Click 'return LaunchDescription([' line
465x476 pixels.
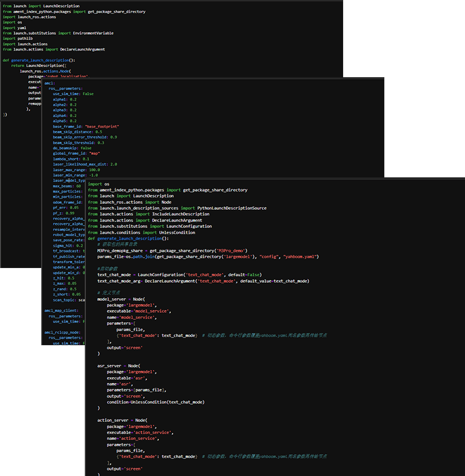tap(39, 65)
